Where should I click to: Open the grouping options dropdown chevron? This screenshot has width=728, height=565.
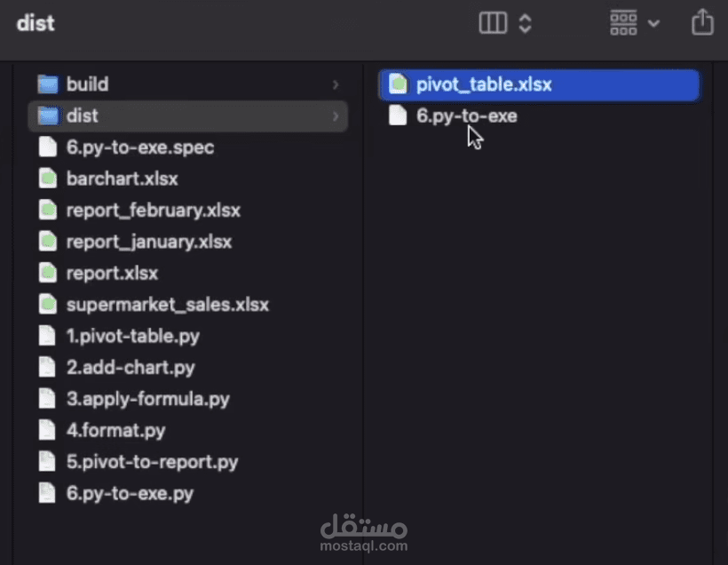point(654,24)
